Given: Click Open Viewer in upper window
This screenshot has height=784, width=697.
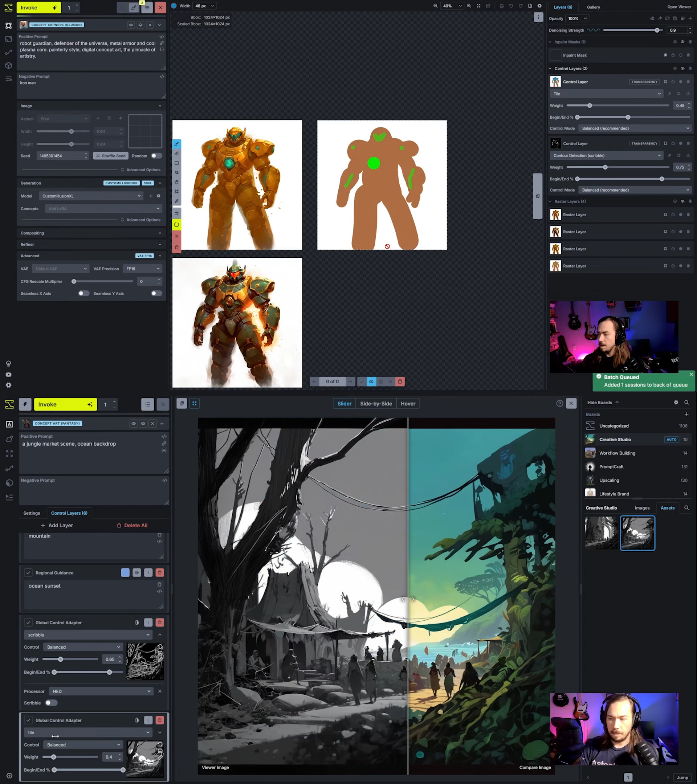Looking at the screenshot, I should [679, 7].
